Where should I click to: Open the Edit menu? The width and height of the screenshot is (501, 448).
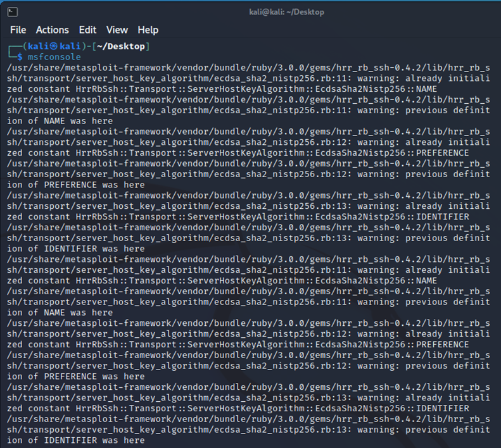pos(87,30)
